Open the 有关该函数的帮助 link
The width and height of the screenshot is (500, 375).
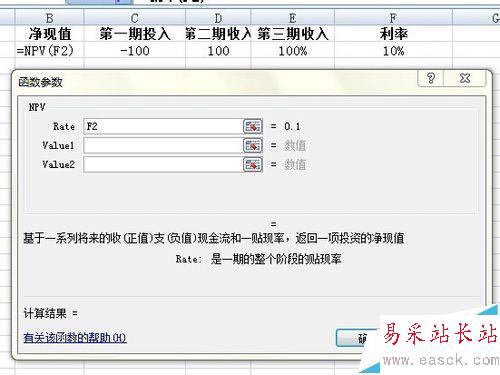click(75, 338)
